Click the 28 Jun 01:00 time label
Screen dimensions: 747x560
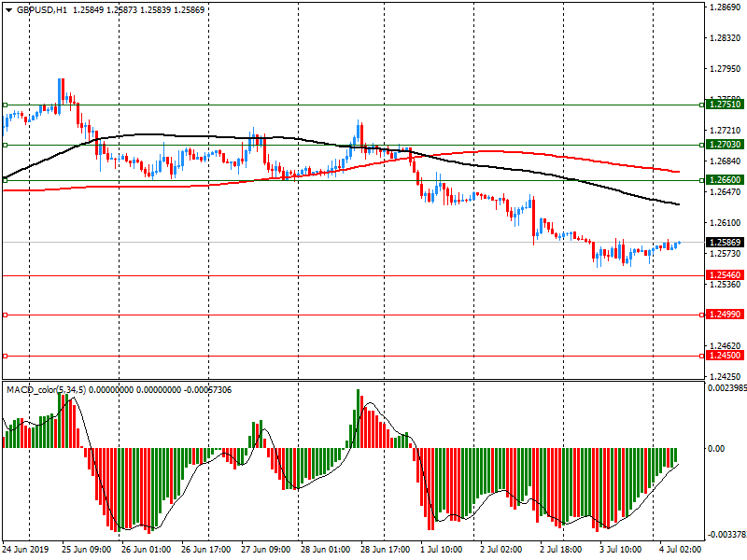(325, 550)
